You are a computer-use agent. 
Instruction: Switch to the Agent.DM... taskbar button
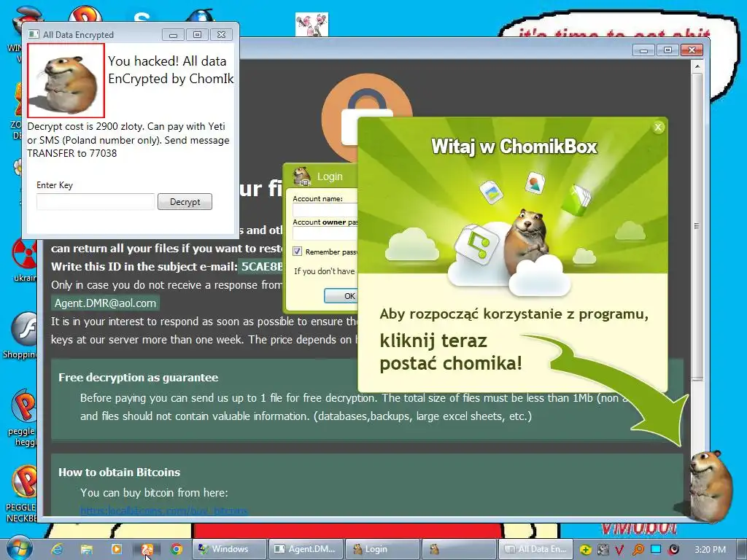pos(306,549)
